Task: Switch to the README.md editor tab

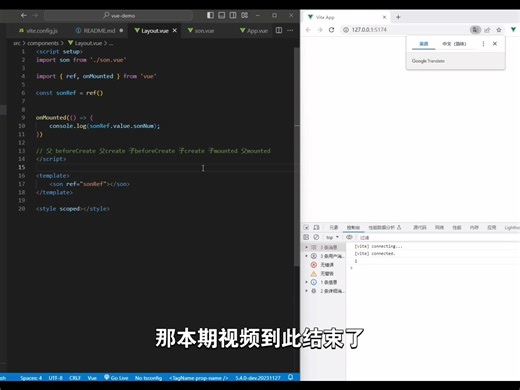Action: tap(99, 31)
